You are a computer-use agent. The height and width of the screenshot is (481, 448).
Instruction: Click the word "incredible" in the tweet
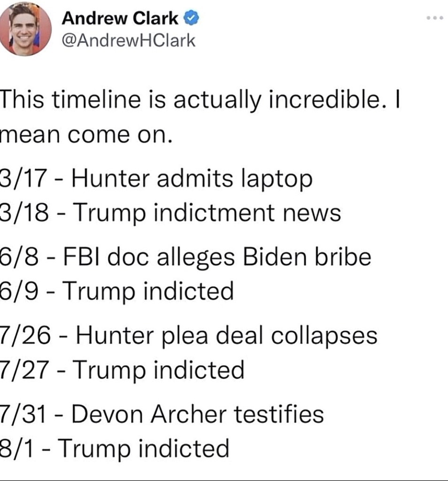[321, 102]
